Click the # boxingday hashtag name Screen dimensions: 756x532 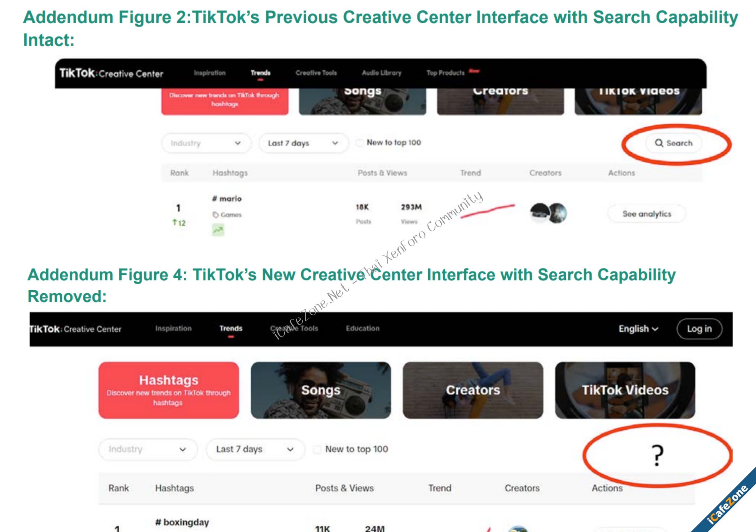coord(182,522)
